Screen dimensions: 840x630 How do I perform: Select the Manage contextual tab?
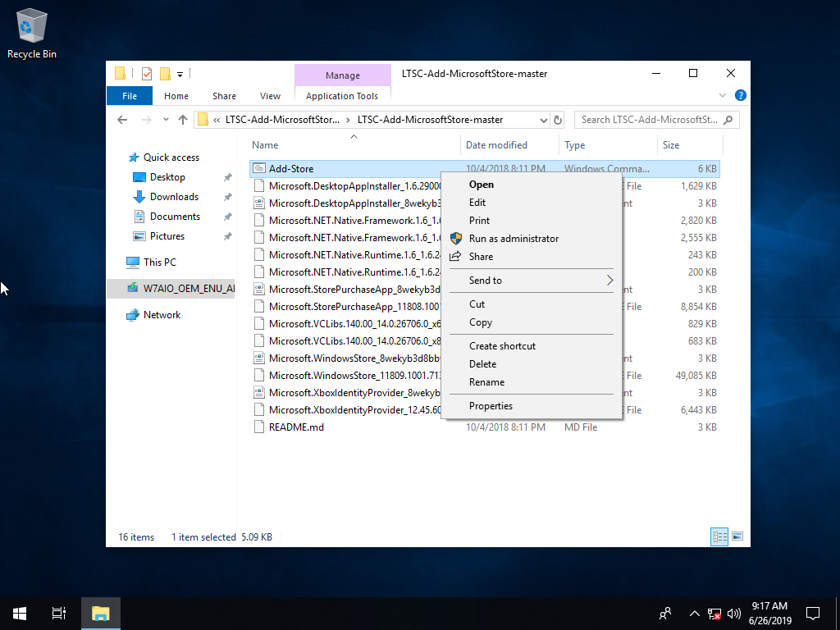point(343,75)
